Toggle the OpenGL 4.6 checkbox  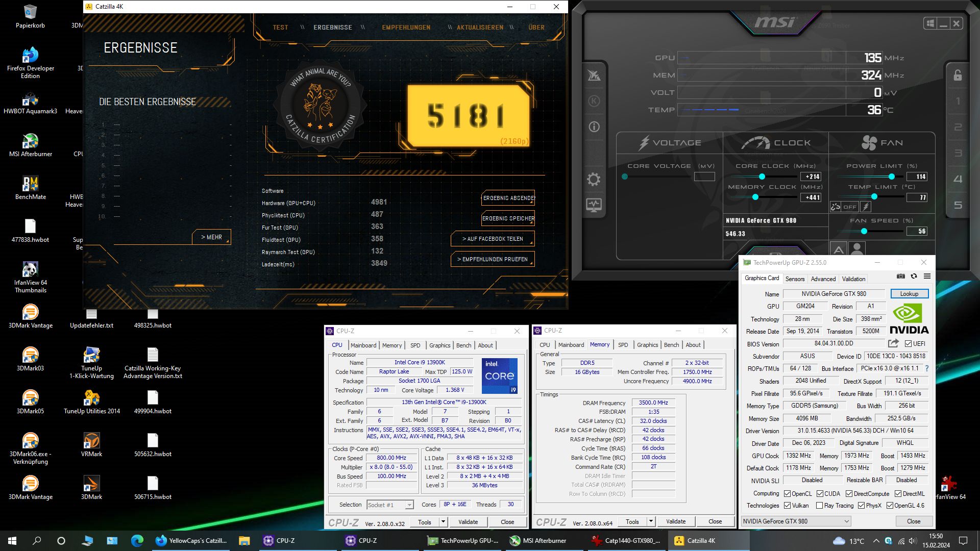(890, 506)
